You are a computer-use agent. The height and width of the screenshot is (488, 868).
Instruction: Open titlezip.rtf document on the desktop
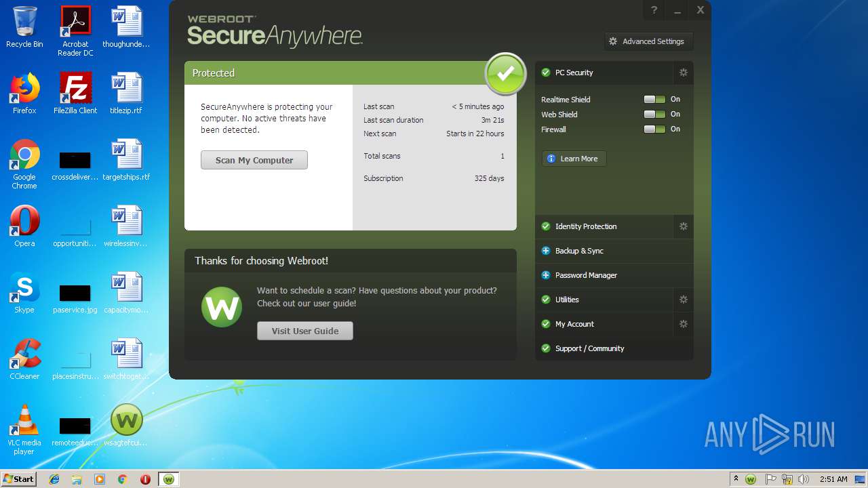(x=126, y=94)
